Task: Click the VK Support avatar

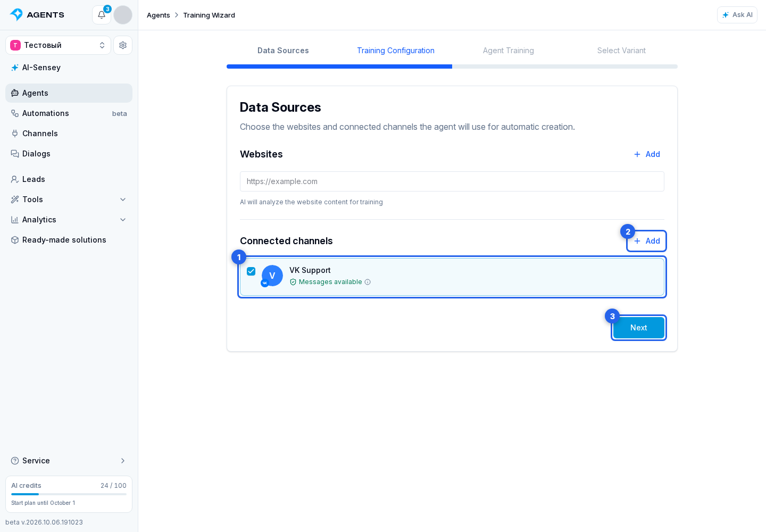Action: (x=272, y=276)
